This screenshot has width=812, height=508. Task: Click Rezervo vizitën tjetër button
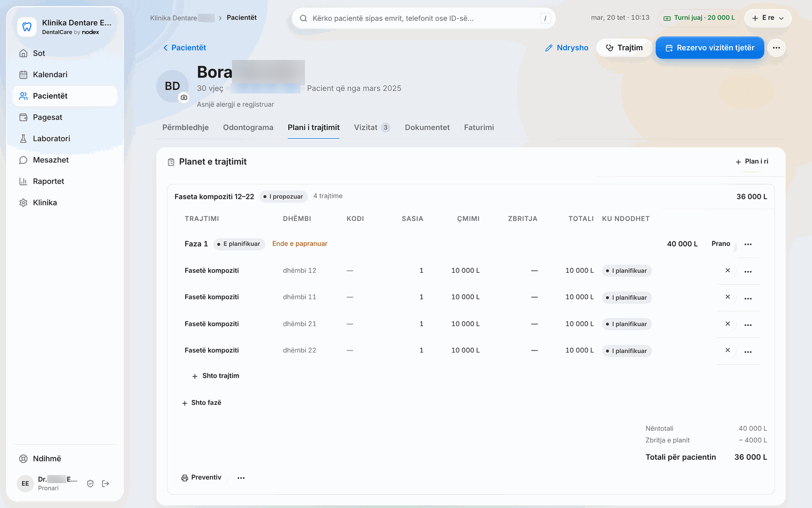click(710, 48)
